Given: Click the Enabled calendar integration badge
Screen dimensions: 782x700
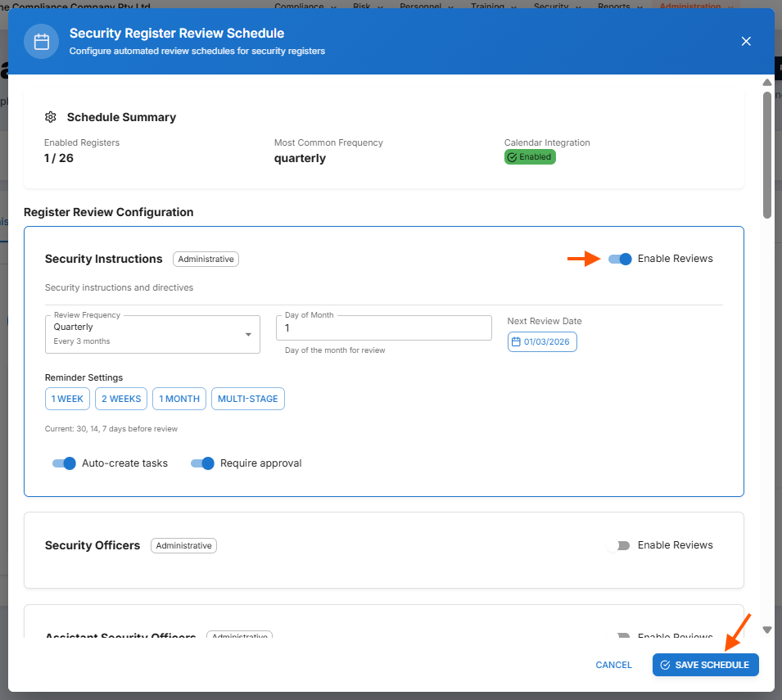Looking at the screenshot, I should click(x=530, y=157).
